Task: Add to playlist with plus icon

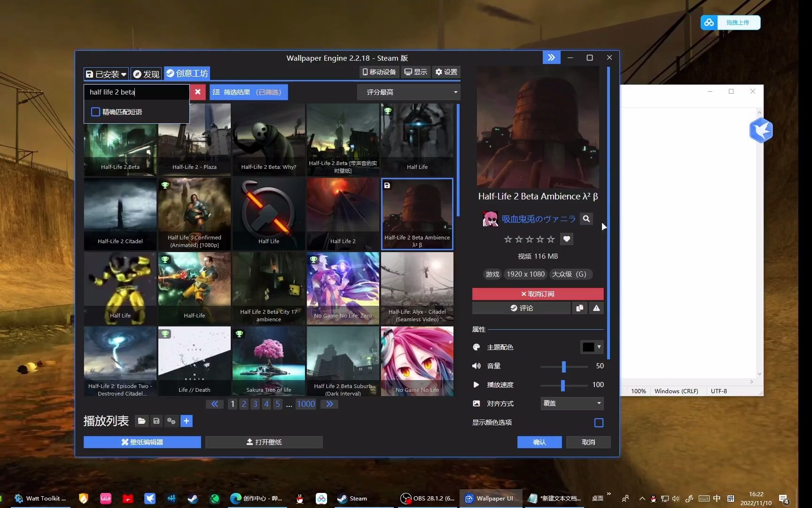Action: (187, 421)
